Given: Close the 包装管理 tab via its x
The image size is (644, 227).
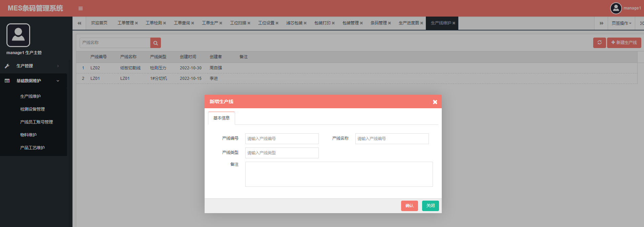Looking at the screenshot, I should [x=361, y=23].
